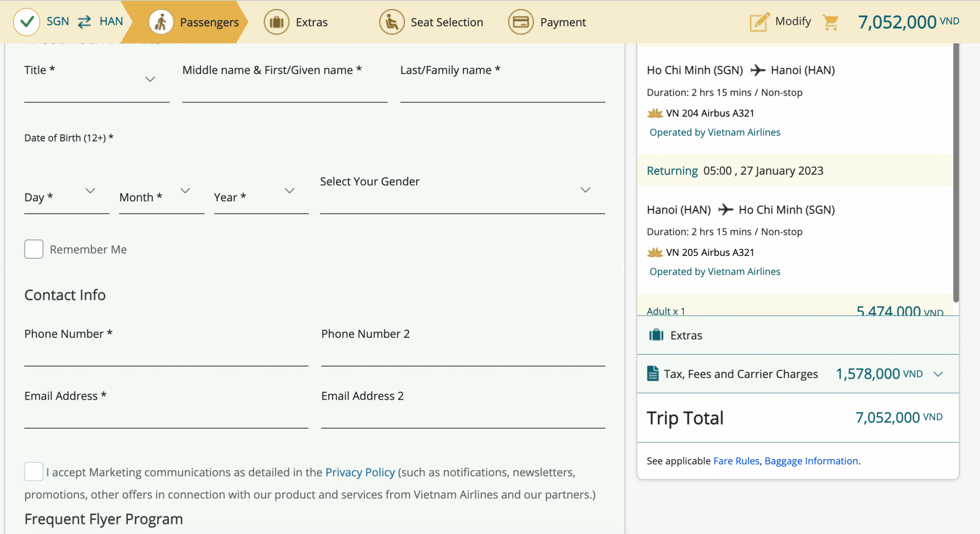Viewport: 980px width, 534px height.
Task: Click the round-trip arrows icon between SGN and HAN
Action: (x=84, y=22)
